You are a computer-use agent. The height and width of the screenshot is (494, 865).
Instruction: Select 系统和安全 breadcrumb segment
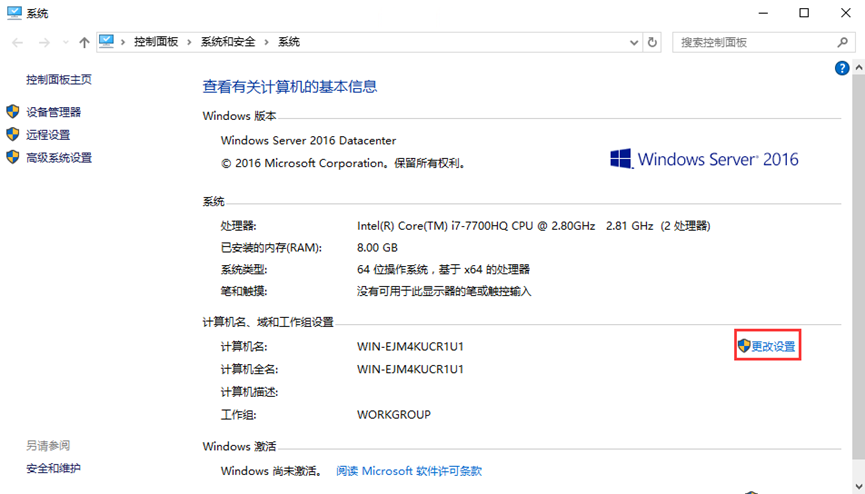[228, 42]
